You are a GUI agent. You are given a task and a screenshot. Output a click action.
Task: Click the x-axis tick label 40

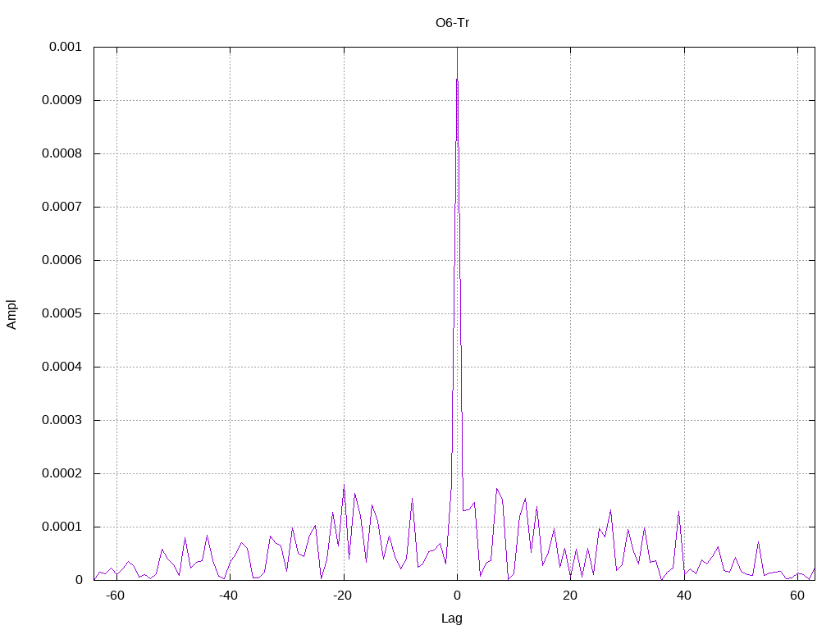pyautogui.click(x=683, y=596)
